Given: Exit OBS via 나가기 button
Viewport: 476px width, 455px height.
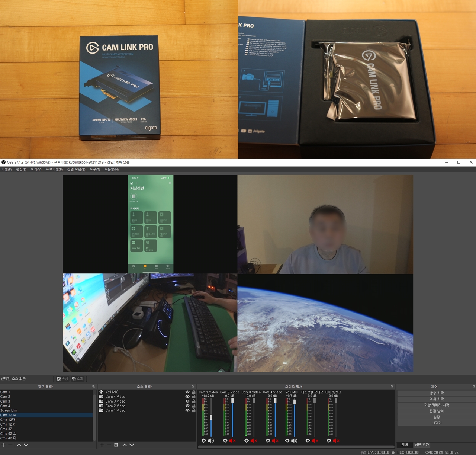Looking at the screenshot, I should (x=437, y=423).
